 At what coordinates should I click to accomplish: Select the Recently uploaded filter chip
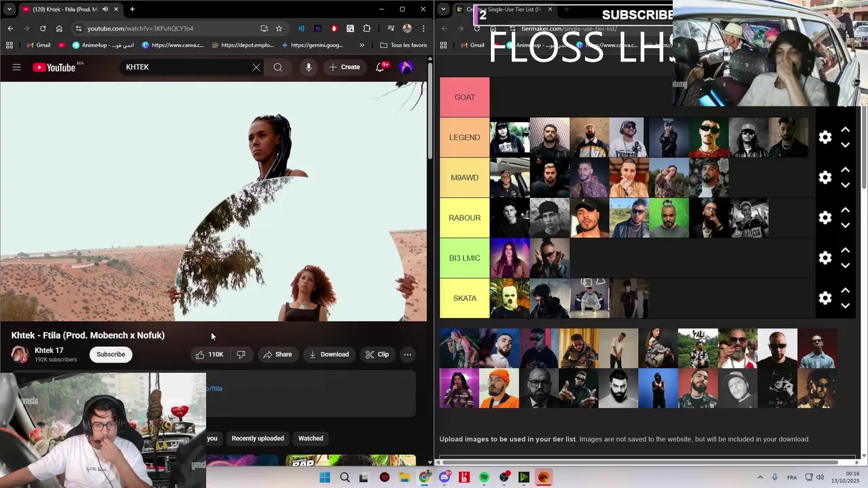point(258,439)
